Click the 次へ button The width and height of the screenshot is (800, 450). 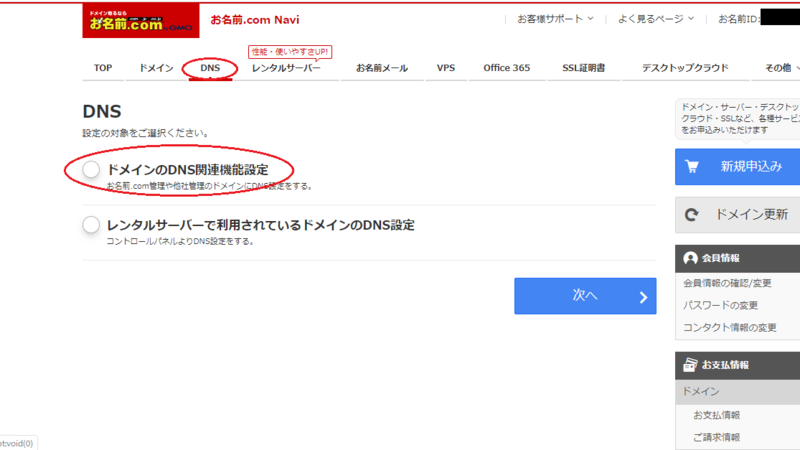click(585, 296)
